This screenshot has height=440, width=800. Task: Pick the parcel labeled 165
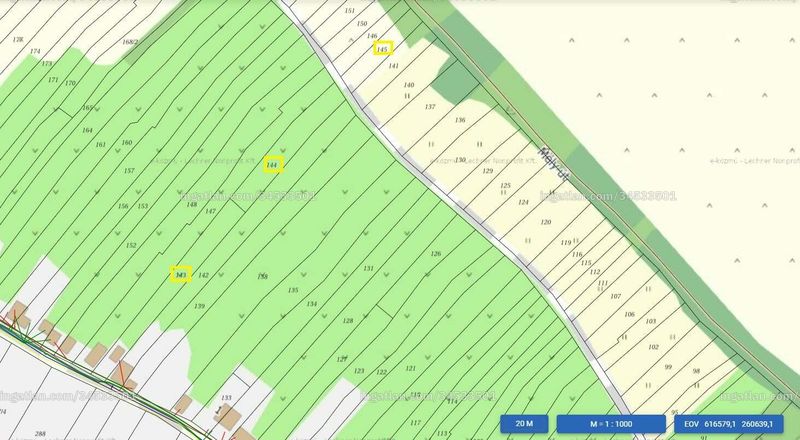point(88,107)
